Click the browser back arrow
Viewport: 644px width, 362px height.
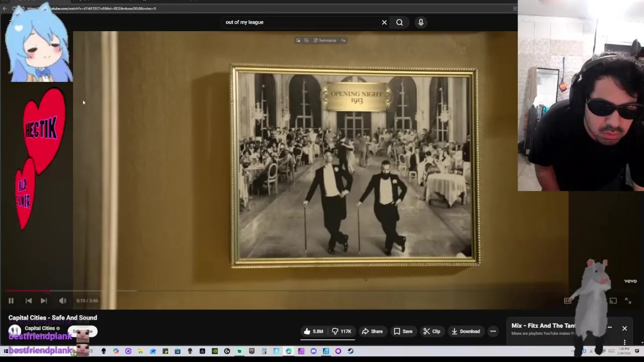pyautogui.click(x=5, y=9)
